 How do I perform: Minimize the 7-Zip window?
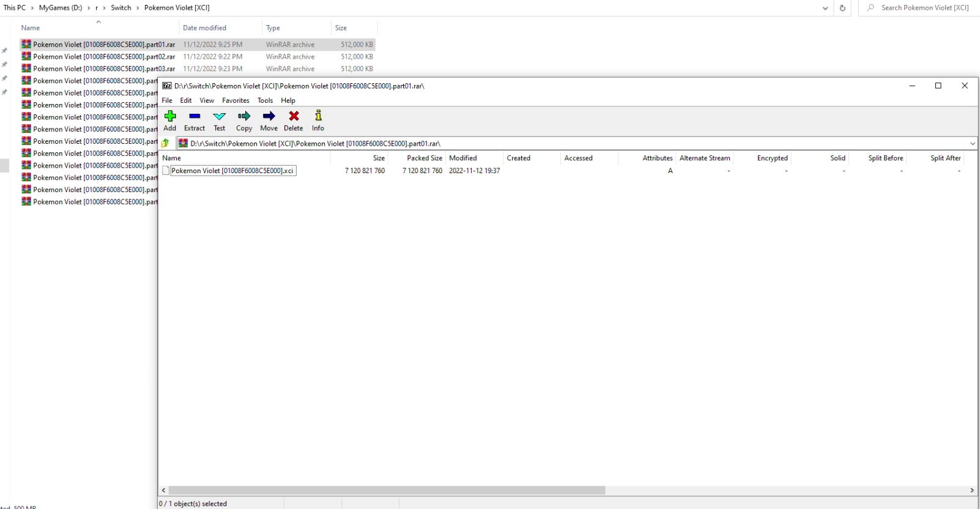(912, 86)
